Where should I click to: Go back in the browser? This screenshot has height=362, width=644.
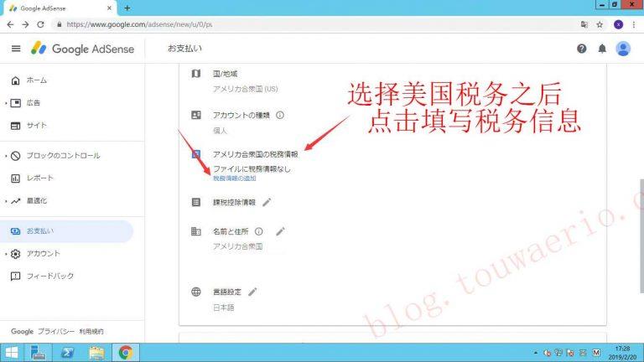(10, 24)
